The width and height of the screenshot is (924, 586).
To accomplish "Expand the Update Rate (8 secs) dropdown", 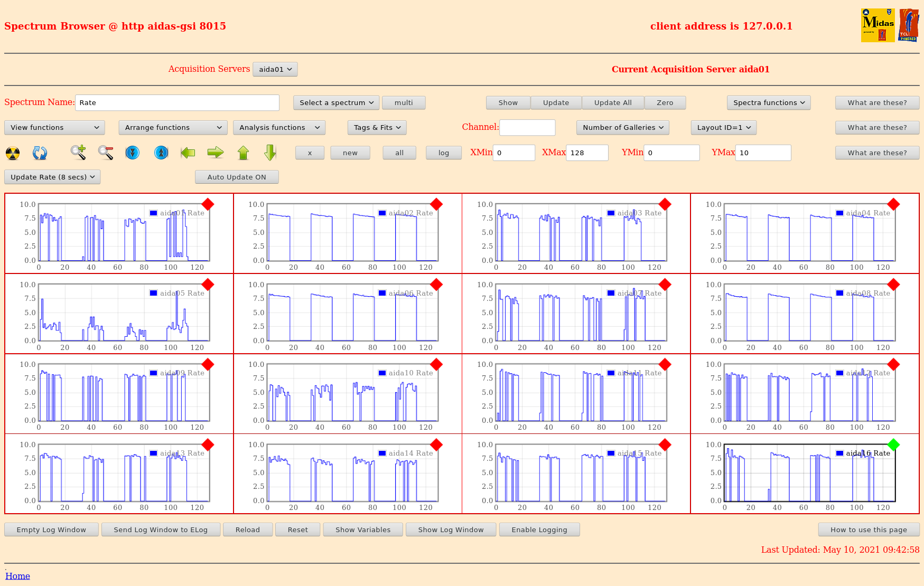I will (x=52, y=177).
